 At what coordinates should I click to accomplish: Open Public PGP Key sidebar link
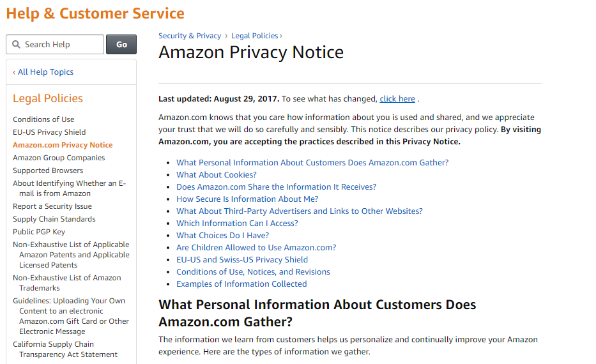39,232
